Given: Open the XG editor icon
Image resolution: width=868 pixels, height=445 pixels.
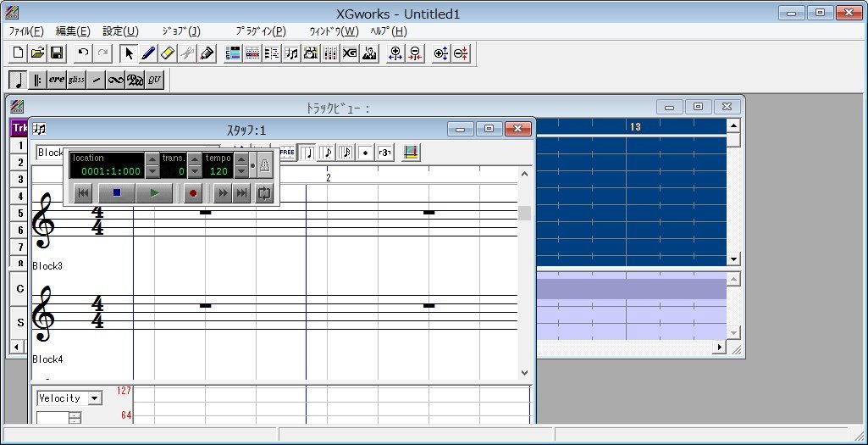Looking at the screenshot, I should click(349, 53).
